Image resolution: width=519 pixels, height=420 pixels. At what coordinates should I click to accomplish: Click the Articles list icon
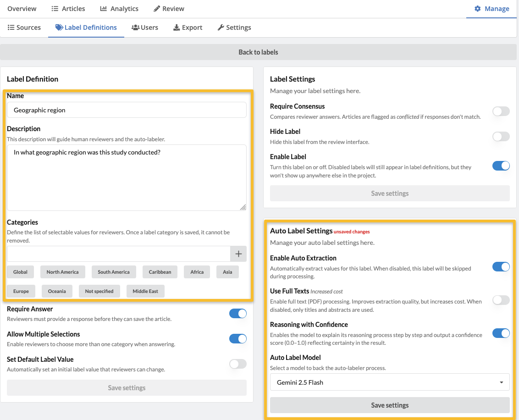[x=55, y=9]
